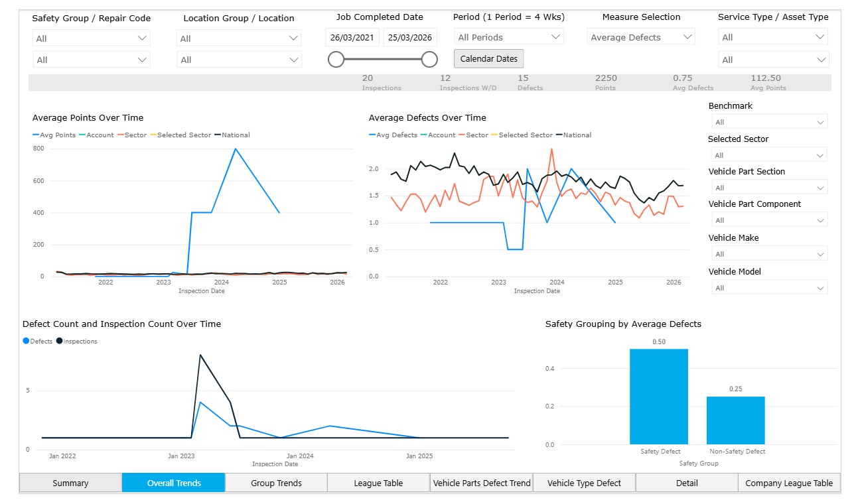Select the Overall Trends tab
This screenshot has width=858, height=504.
(174, 483)
